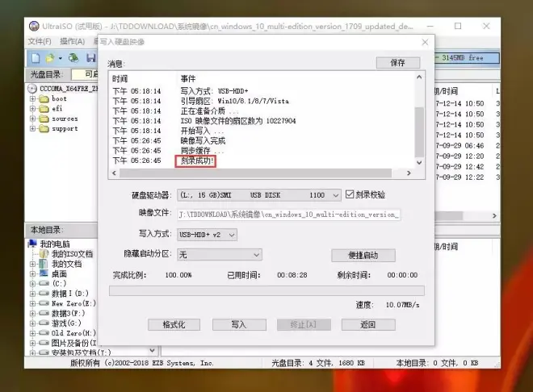Open the 隐藏启动分区 dropdown
The image size is (533, 392).
pos(256,255)
